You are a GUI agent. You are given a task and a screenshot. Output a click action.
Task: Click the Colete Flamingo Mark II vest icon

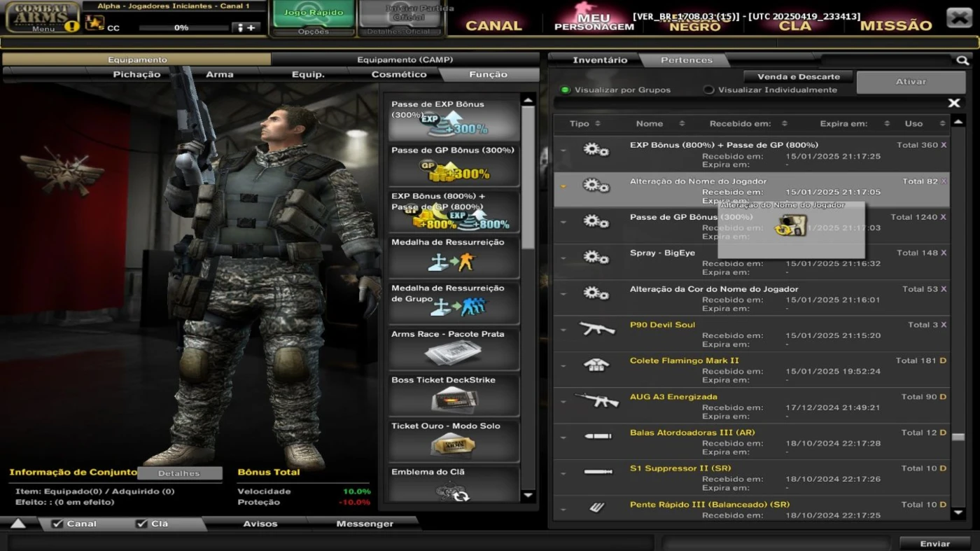click(x=597, y=365)
